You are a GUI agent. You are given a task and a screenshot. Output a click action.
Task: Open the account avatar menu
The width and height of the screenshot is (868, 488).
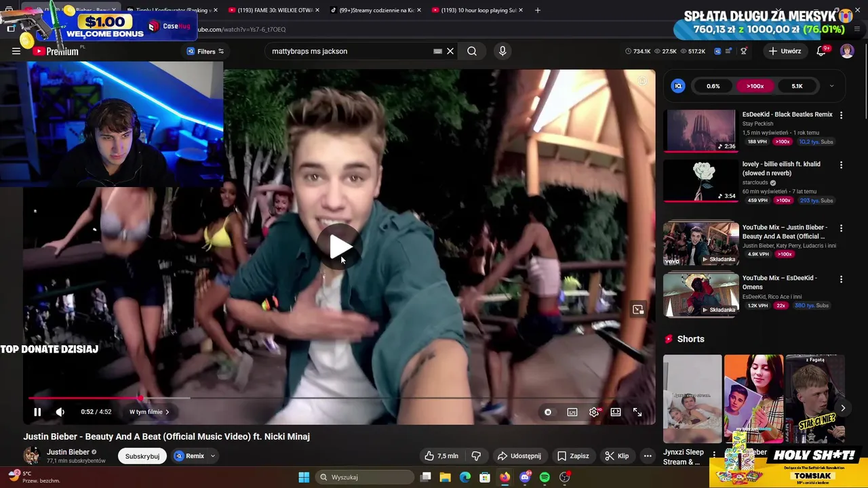847,51
